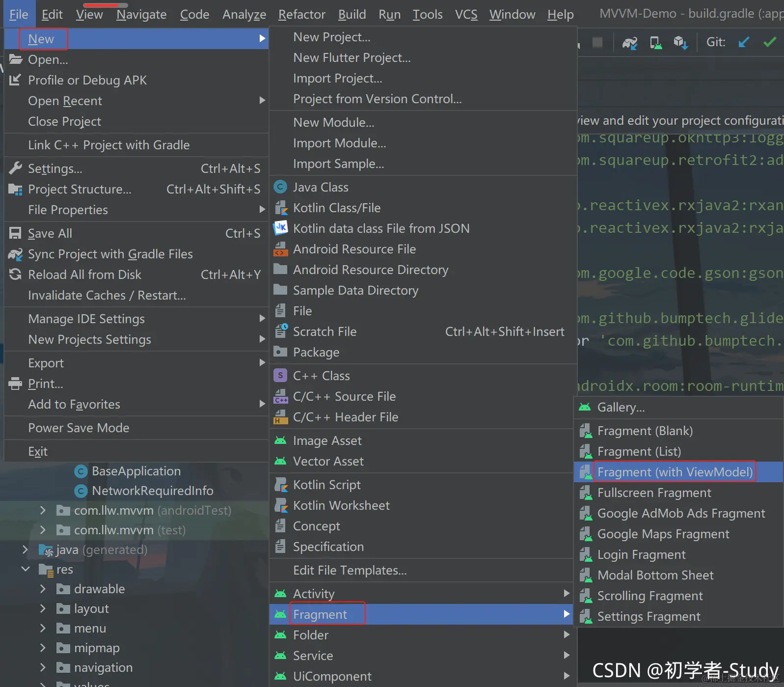
Task: Open SDK Manager toolbar icon
Action: coord(681,43)
